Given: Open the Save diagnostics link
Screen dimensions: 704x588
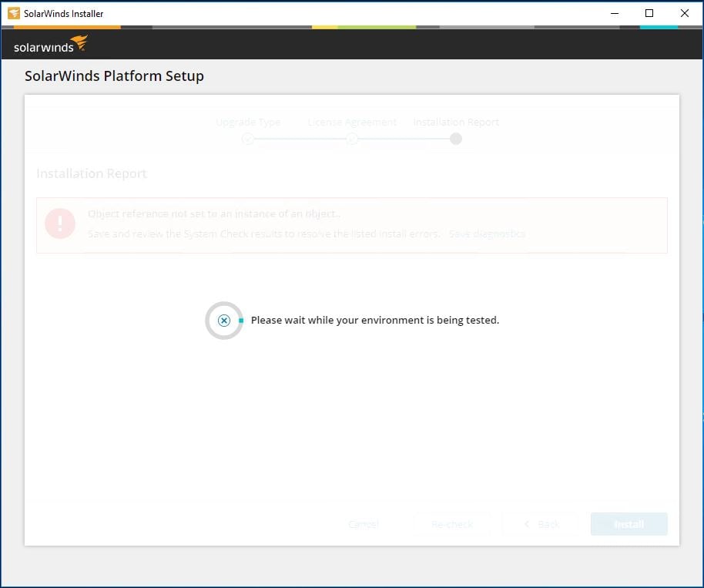Looking at the screenshot, I should (x=487, y=234).
